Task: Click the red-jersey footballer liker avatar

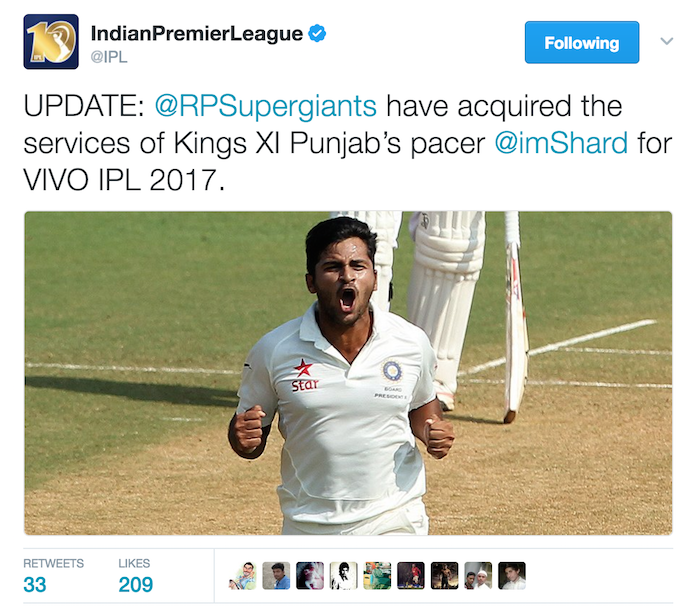Action: click(411, 576)
